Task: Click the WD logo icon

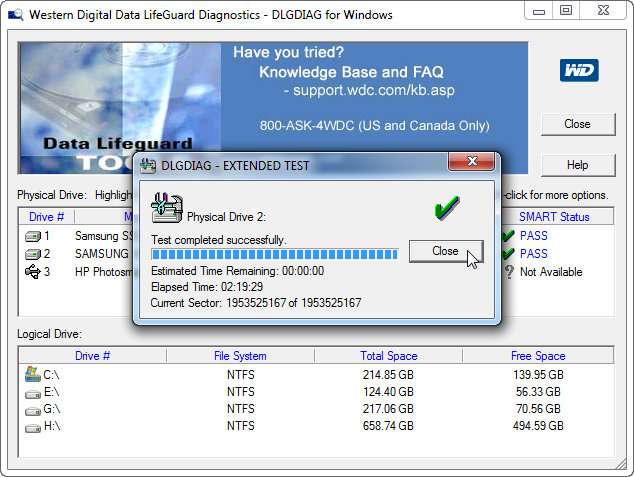Action: 579,70
